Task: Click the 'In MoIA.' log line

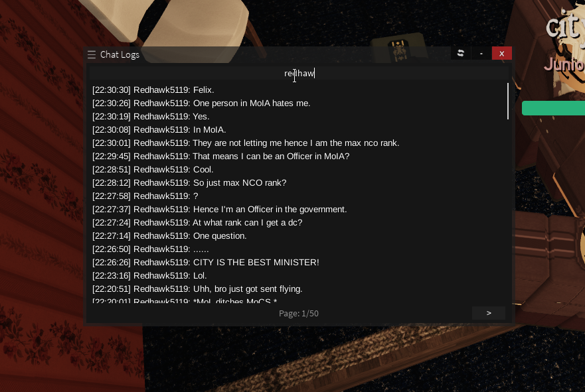Action: 159,130
